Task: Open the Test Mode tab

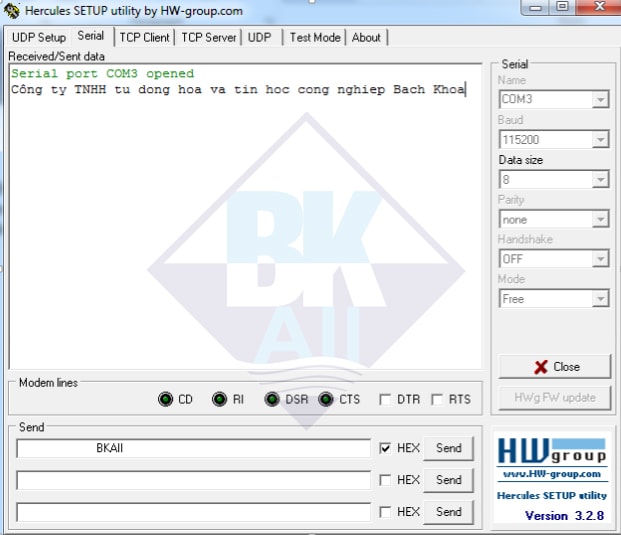Action: (315, 38)
